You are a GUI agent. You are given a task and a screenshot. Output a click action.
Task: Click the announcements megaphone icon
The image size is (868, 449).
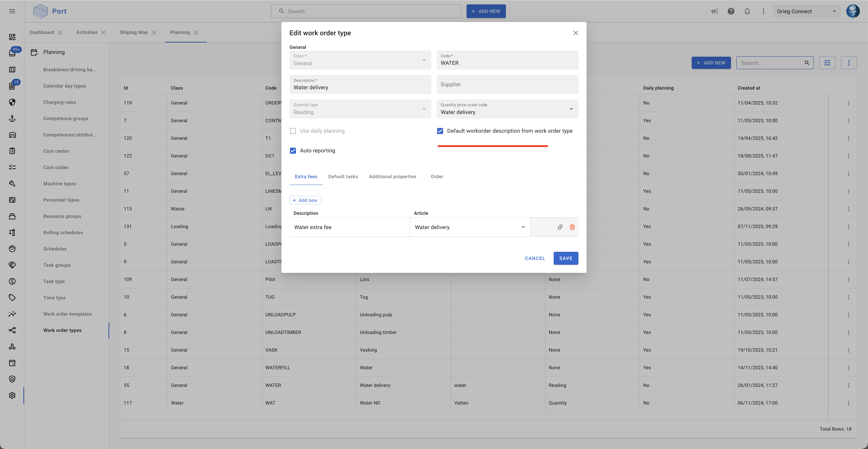tap(714, 11)
